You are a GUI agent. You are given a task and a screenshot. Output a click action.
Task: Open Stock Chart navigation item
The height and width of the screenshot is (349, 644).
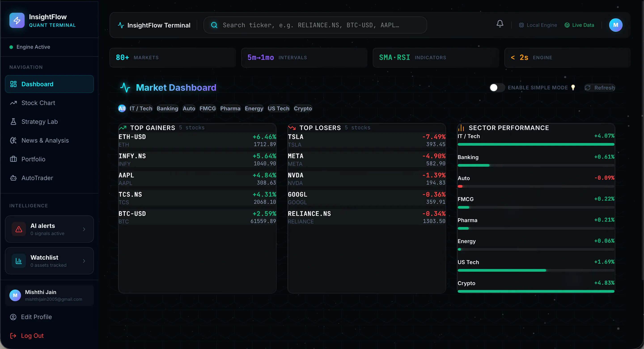[x=49, y=103]
